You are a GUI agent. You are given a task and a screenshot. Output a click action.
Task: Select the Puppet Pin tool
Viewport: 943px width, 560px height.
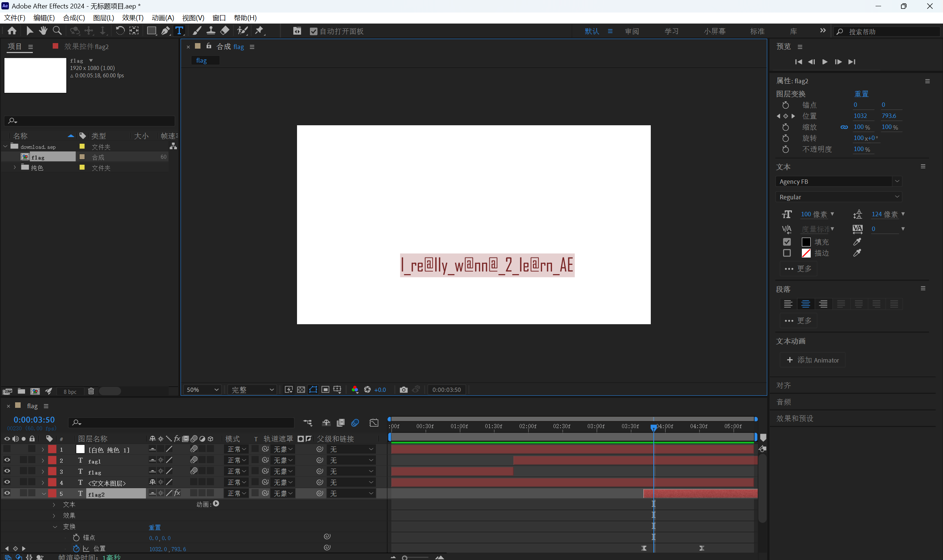point(260,31)
